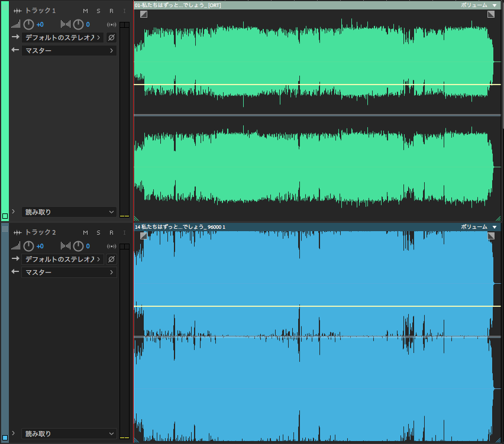Screen dimensions: 504x444
Task: Click Track 1 waveform icon
Action: (17, 11)
